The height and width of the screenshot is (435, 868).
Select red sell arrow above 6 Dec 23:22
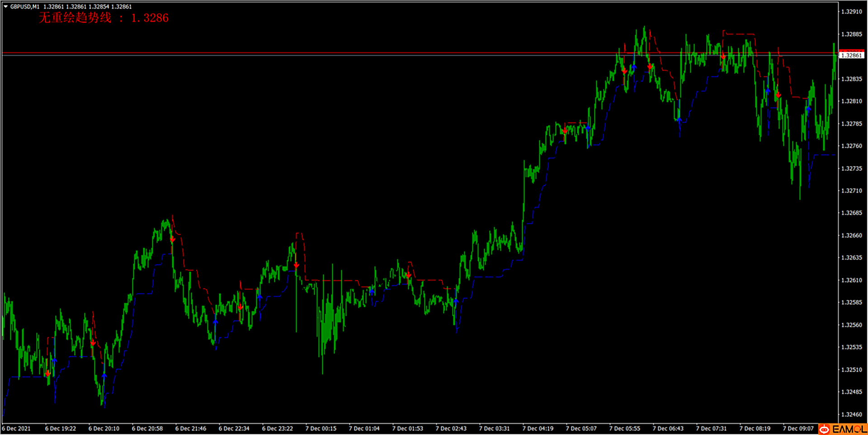coord(296,265)
